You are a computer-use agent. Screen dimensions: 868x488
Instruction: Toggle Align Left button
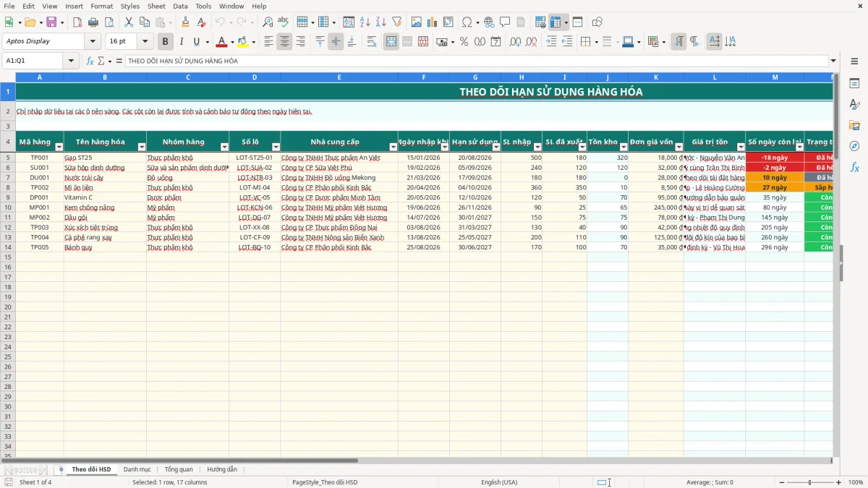coord(268,42)
